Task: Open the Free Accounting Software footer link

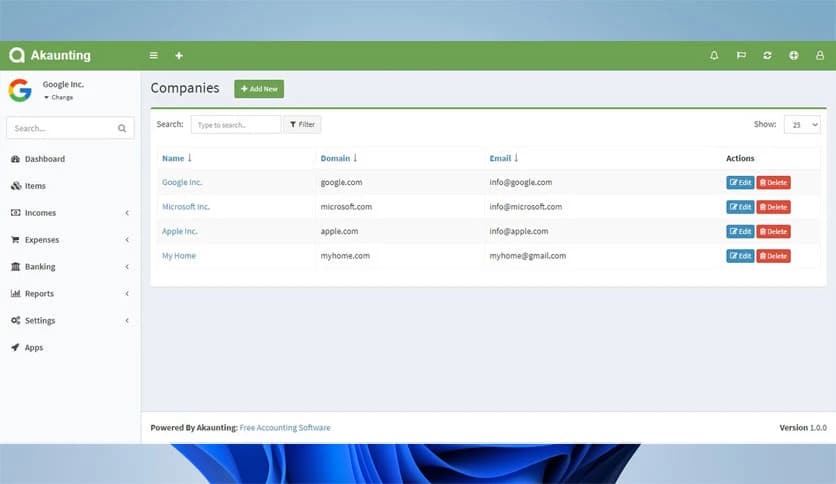Action: (285, 427)
